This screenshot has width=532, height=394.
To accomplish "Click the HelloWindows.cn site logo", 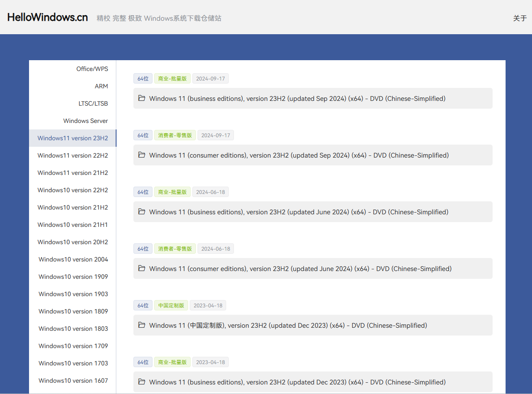I will click(x=48, y=17).
